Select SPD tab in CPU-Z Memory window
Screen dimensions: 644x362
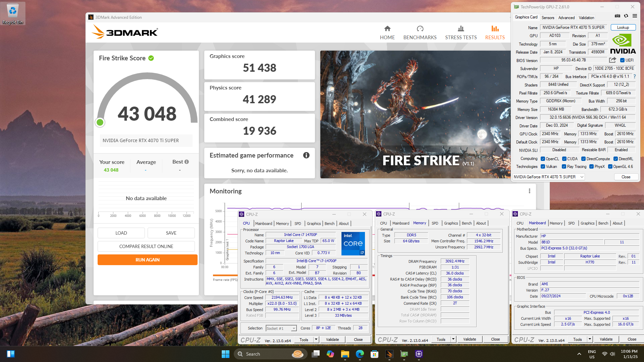435,223
